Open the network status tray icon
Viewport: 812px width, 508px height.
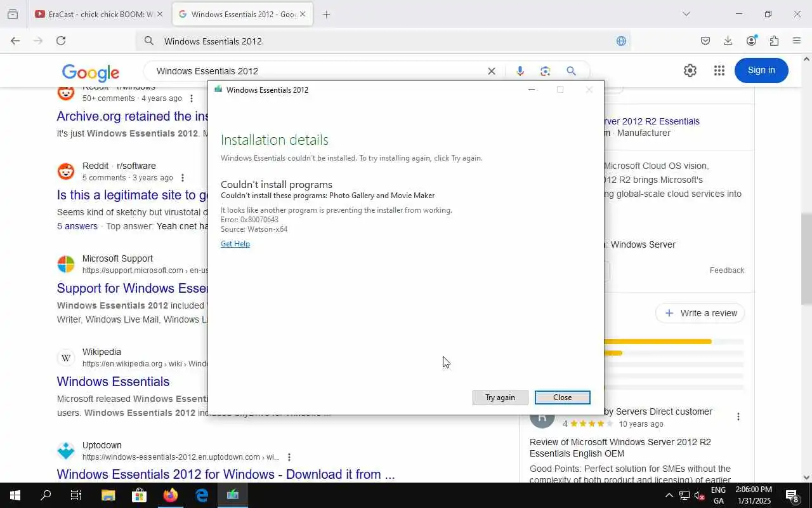[x=684, y=495]
